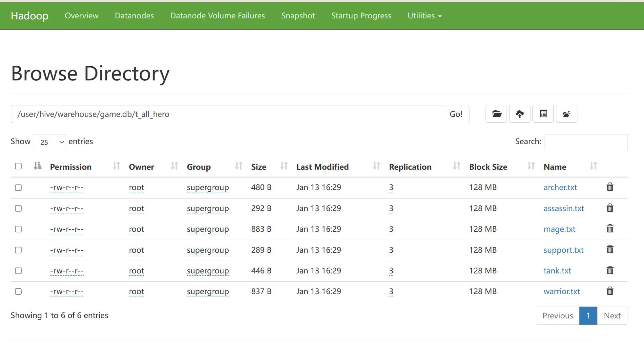Sort by the Name column arrows
Image resolution: width=644 pixels, height=345 pixels.
(593, 166)
